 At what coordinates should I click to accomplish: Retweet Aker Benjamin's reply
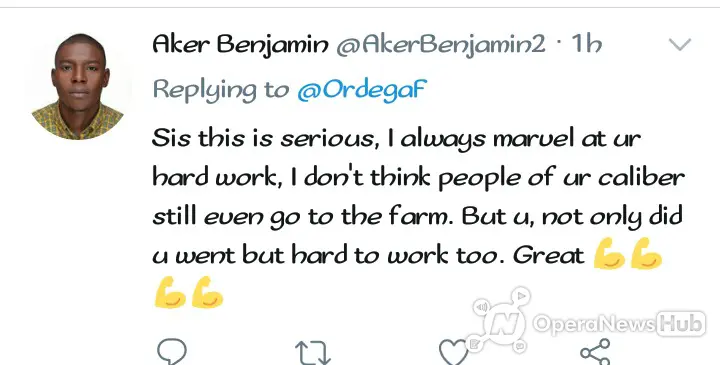pos(313,353)
